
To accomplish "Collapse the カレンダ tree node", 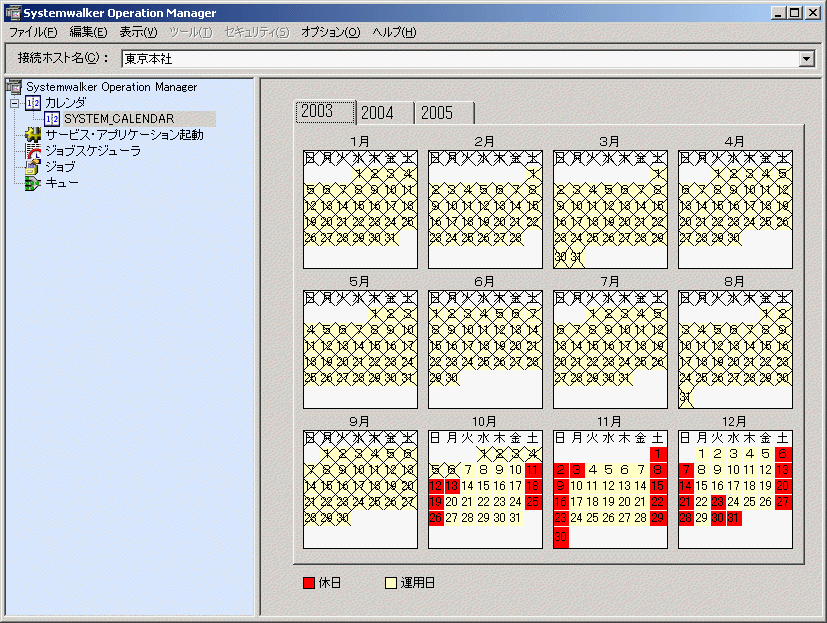I will (15, 103).
